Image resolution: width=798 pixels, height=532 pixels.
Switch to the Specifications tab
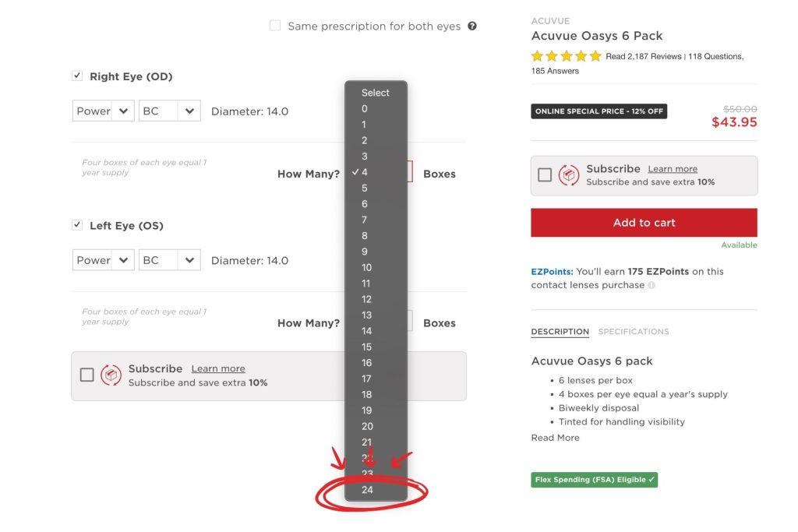pyautogui.click(x=633, y=332)
